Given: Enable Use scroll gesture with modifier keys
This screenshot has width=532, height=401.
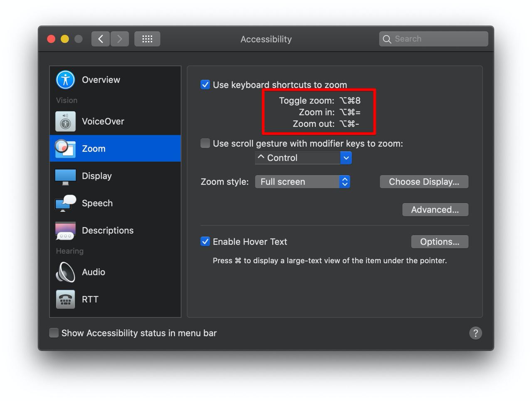Looking at the screenshot, I should (205, 143).
